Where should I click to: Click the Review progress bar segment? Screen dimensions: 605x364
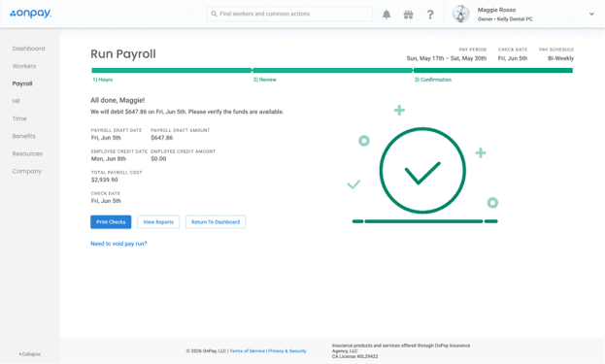[332, 70]
